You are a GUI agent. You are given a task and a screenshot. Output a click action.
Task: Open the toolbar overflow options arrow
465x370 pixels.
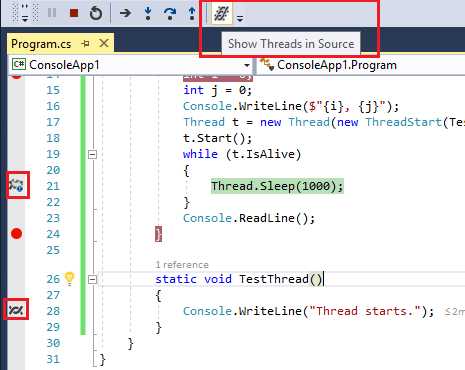click(x=240, y=17)
